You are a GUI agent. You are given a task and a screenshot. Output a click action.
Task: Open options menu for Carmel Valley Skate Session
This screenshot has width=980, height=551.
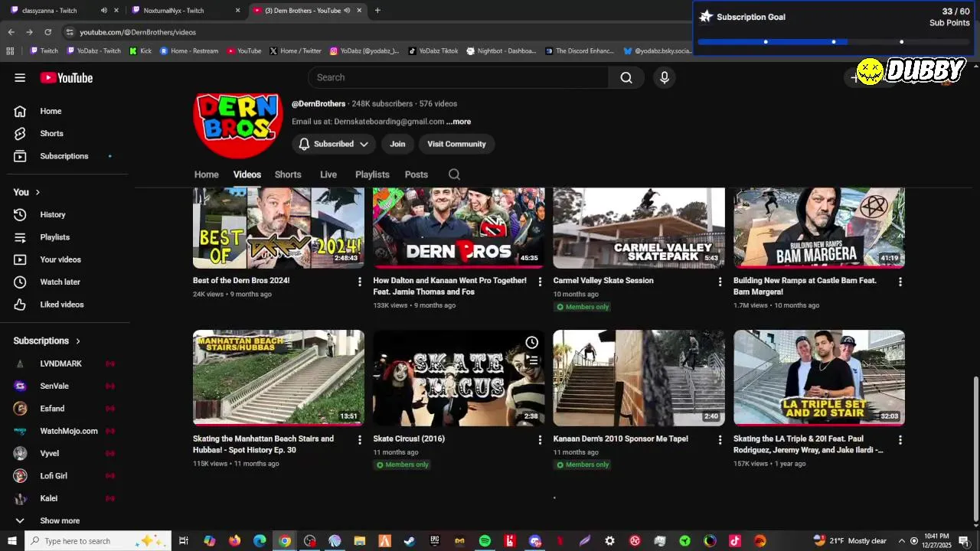click(x=720, y=282)
